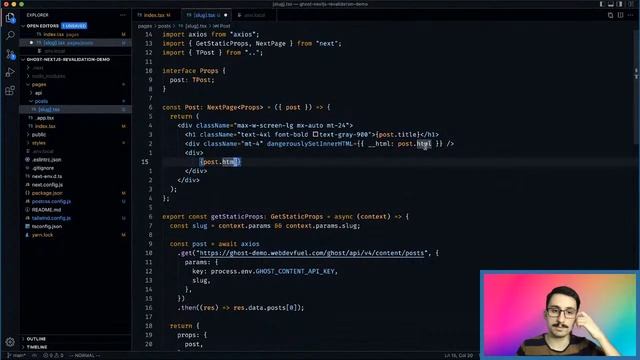Open yarn.lock file

tap(76, 235)
